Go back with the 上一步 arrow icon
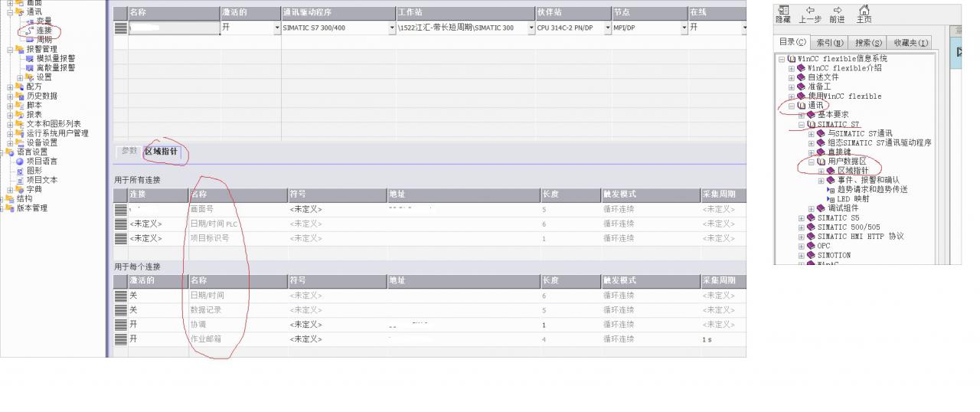Screen dimensions: 980x412 [810, 10]
